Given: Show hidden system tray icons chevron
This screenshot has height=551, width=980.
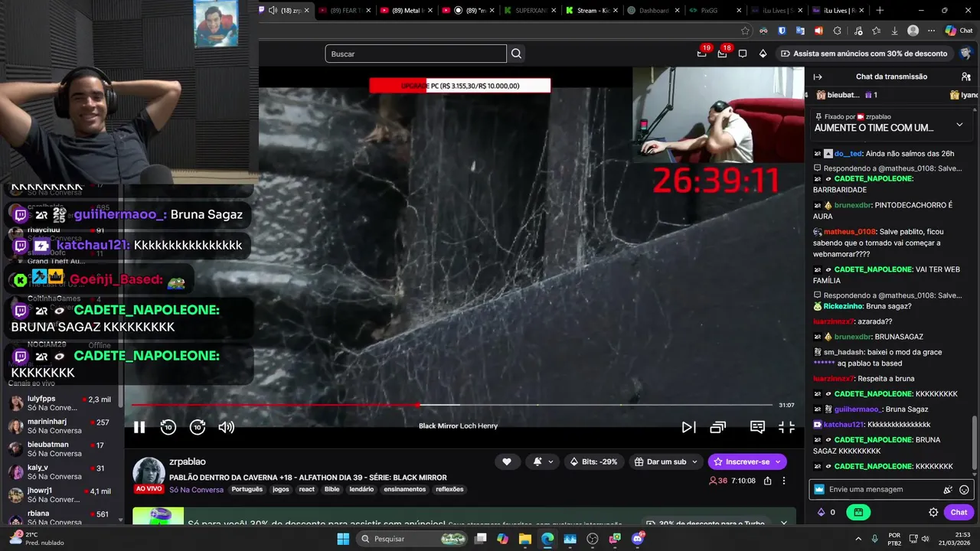Looking at the screenshot, I should (857, 539).
